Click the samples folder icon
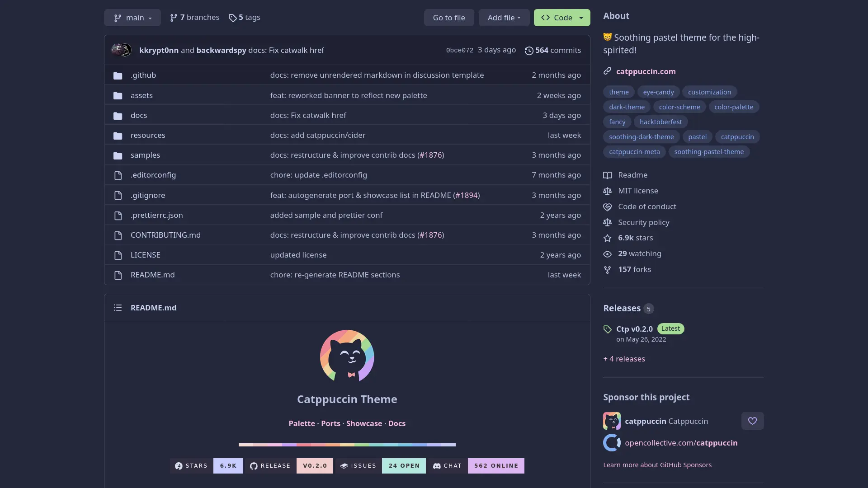 (x=118, y=155)
